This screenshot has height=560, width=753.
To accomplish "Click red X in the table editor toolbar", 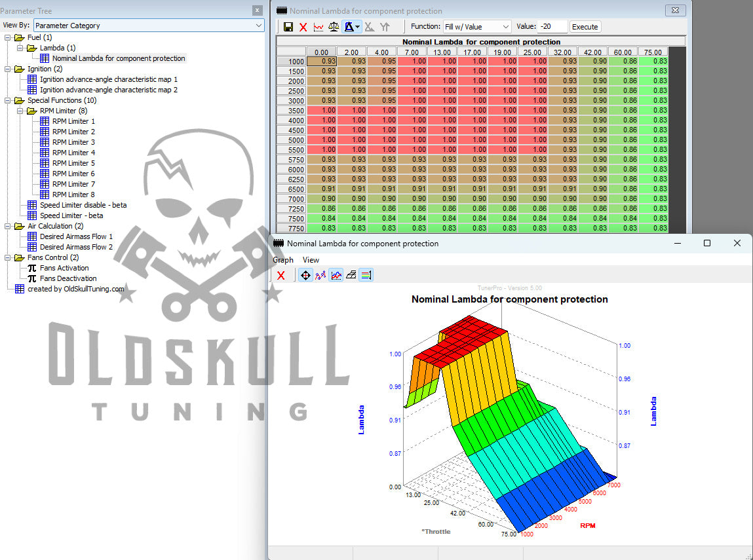I will [x=303, y=27].
